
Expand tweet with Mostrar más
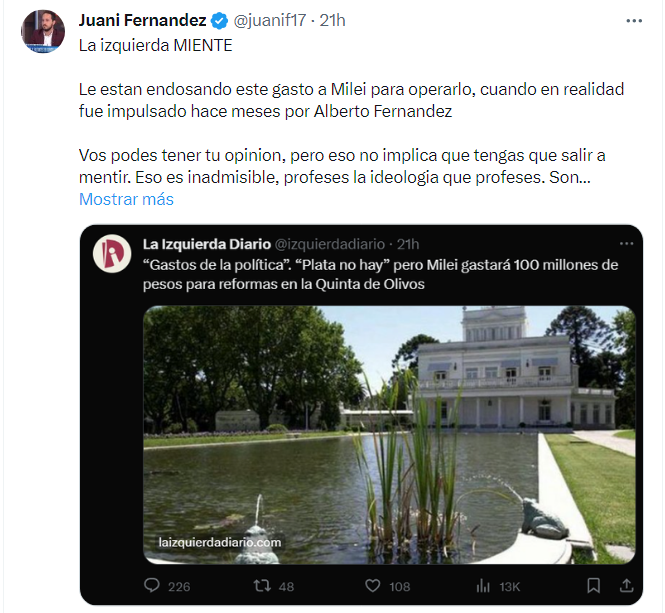point(126,199)
